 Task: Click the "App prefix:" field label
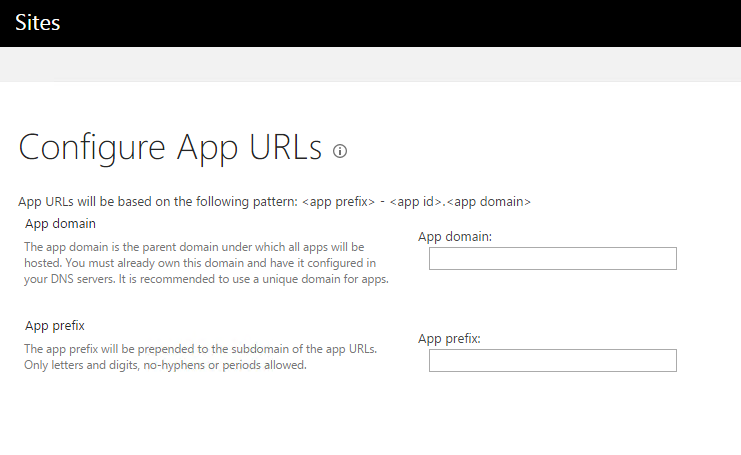pyautogui.click(x=449, y=339)
